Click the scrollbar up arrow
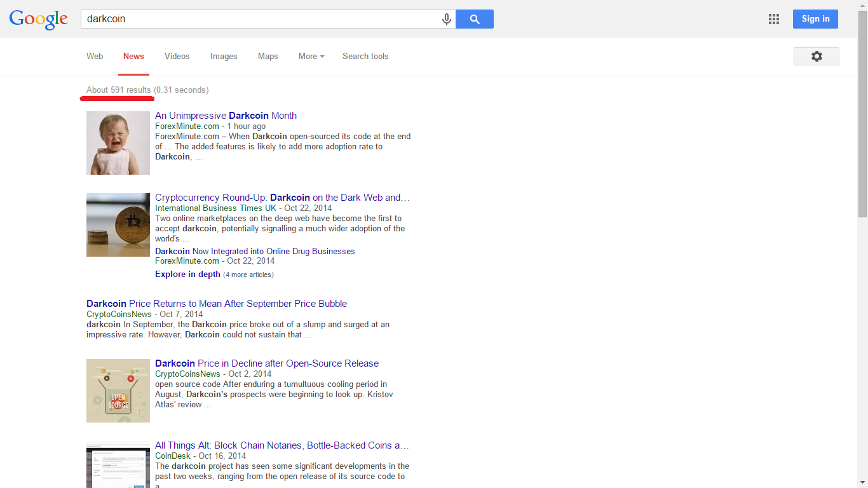The width and height of the screenshot is (868, 488). click(862, 5)
